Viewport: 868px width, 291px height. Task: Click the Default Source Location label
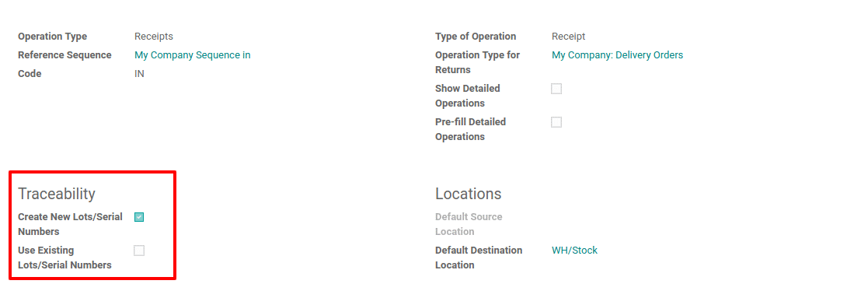click(469, 224)
